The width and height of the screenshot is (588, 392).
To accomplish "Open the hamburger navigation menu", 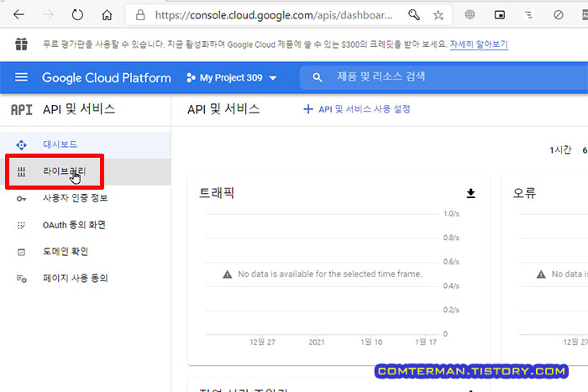I will (21, 77).
